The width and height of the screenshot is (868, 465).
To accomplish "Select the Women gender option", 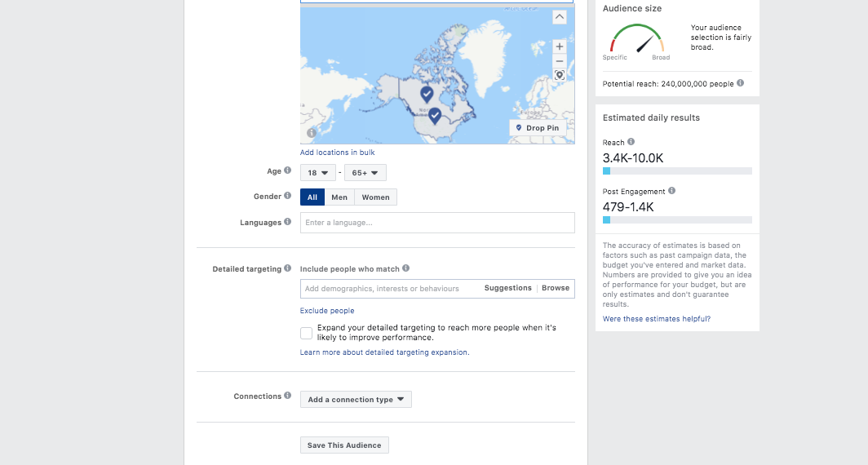I will 375,197.
